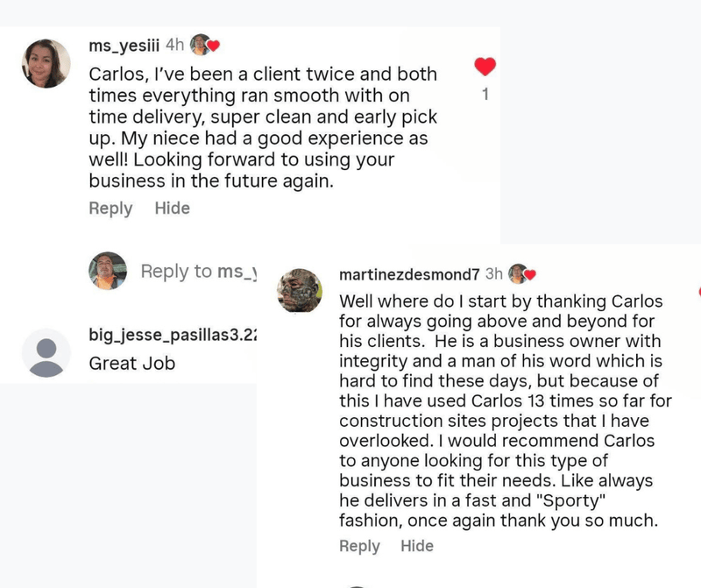Screen dimensions: 701x588
Task: Tap big_jesse_pasillas default gray avatar
Action: coord(46,353)
